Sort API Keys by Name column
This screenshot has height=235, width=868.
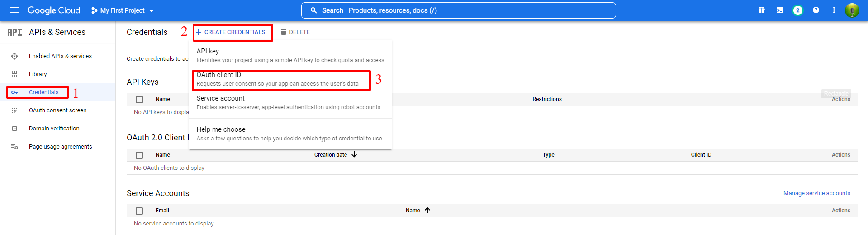coord(163,99)
